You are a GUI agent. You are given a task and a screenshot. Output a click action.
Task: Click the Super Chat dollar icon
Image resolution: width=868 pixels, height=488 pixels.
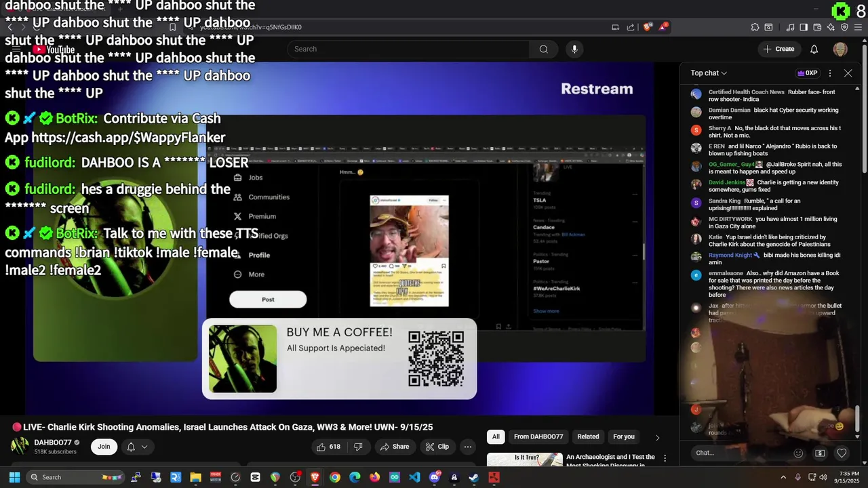[820, 453]
